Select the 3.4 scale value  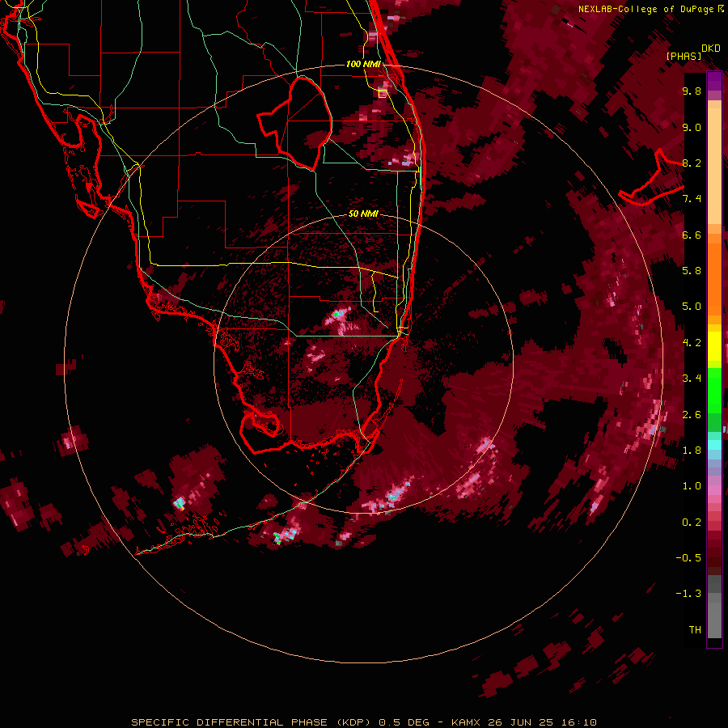pos(692,379)
